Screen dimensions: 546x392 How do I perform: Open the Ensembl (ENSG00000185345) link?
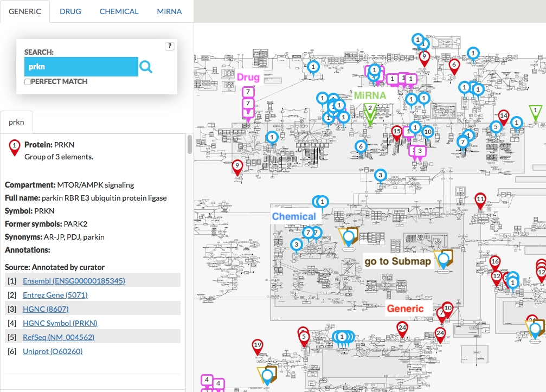[x=74, y=281]
